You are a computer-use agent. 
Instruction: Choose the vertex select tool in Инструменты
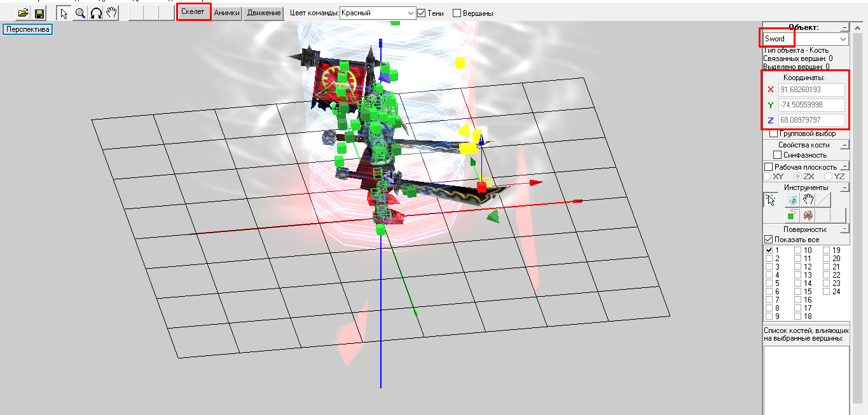coord(771,200)
